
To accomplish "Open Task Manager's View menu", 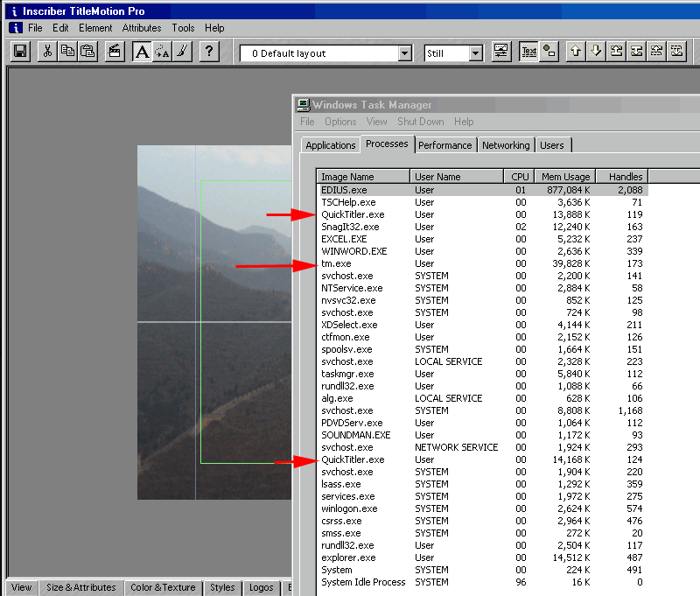I will click(377, 122).
